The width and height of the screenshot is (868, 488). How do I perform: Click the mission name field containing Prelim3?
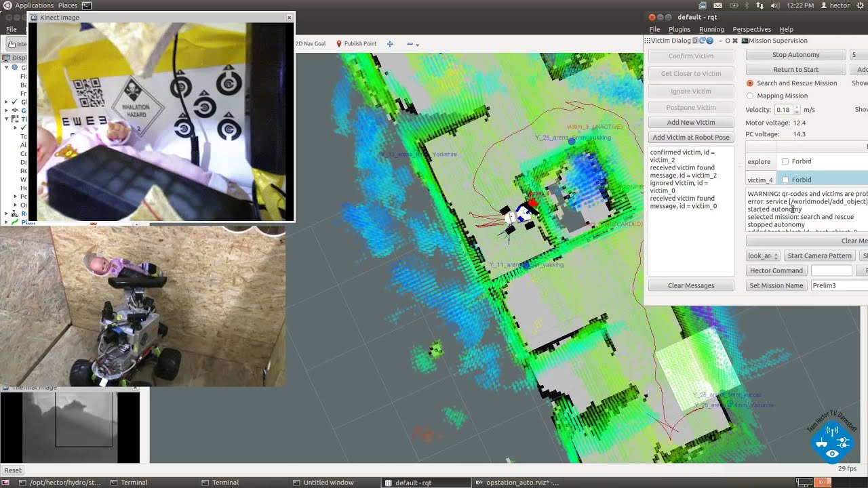coord(840,285)
